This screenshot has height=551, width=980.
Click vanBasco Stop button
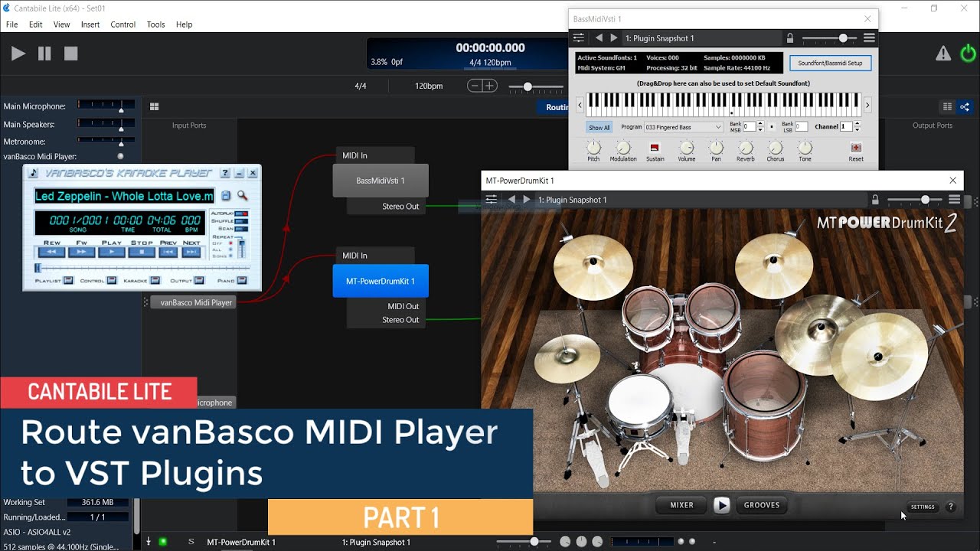coord(142,252)
